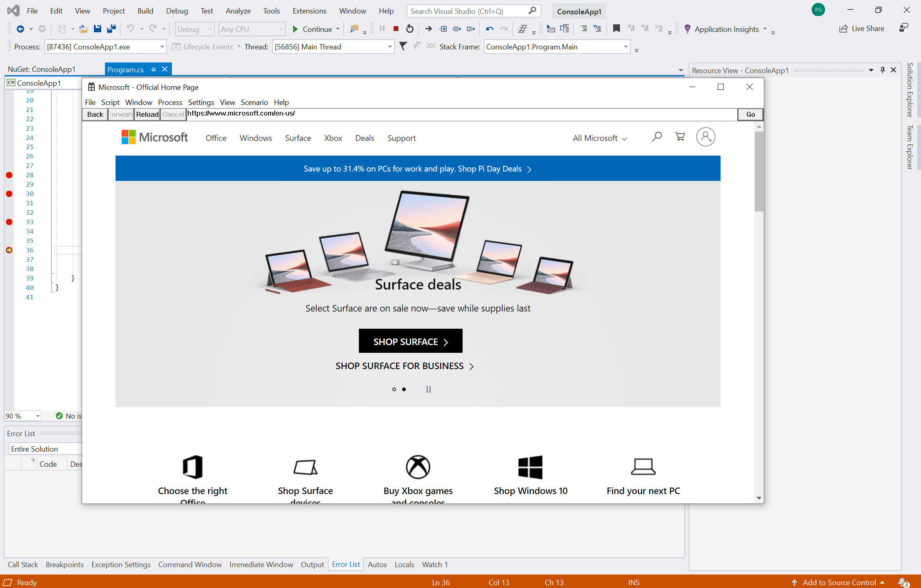Select the Debug configuration dropdown
Screen dimensions: 921x588
[195, 29]
